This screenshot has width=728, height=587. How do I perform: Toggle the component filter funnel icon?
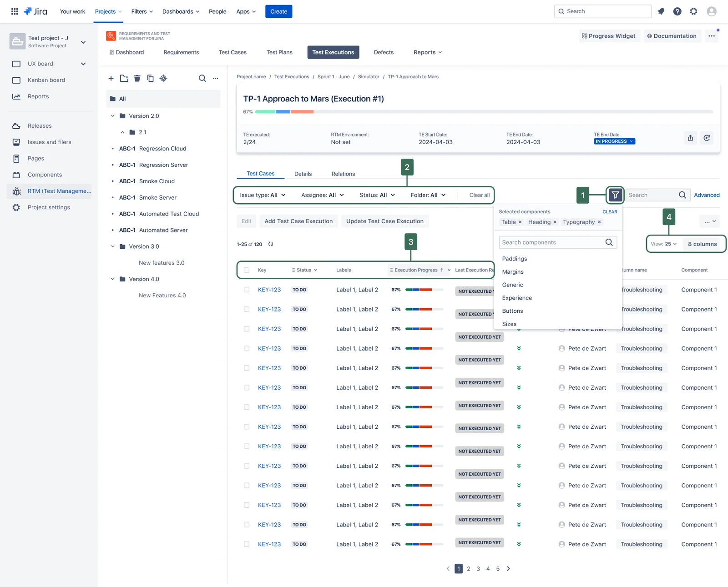click(615, 195)
